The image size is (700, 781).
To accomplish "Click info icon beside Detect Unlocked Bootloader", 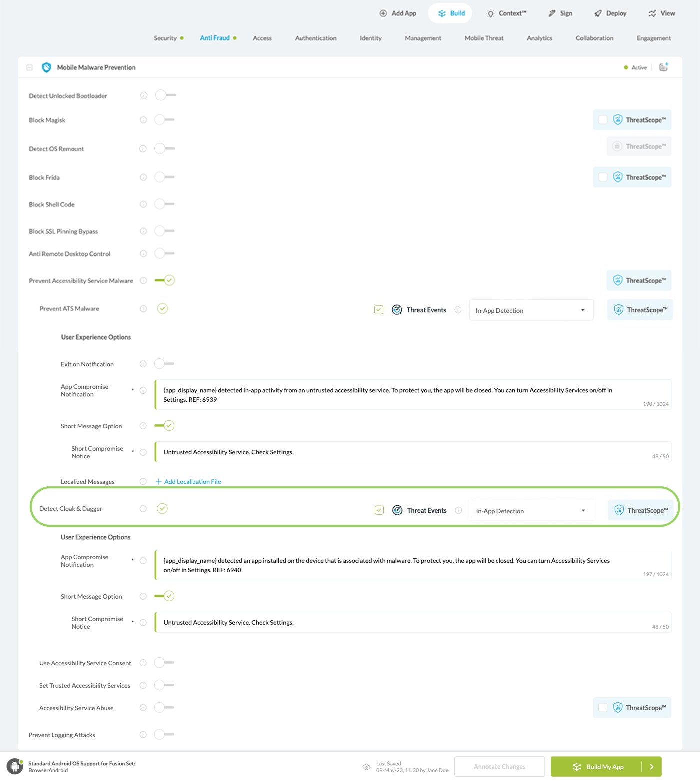I will 144,95.
